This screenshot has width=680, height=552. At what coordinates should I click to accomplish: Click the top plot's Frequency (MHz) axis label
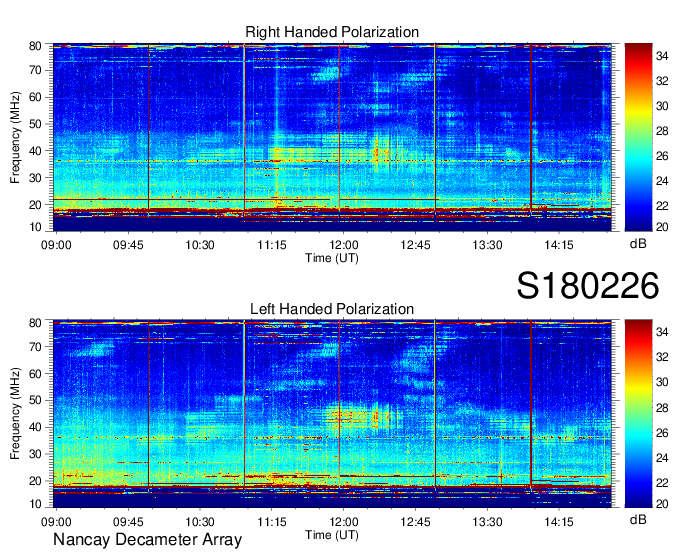coord(15,137)
